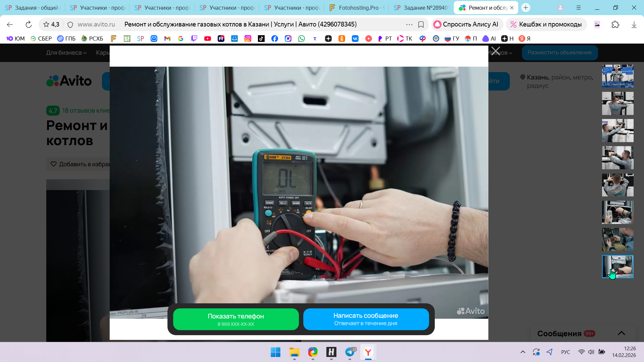Open browser downloads icon
644x362 pixels.
634,24
